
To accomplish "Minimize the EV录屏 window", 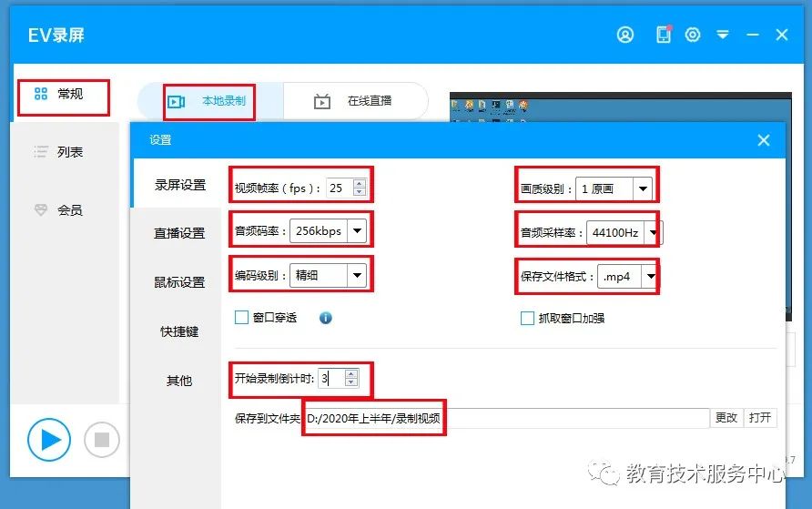I will [753, 35].
